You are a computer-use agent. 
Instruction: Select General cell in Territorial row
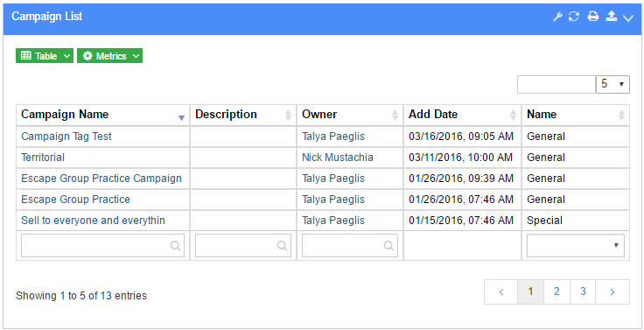pyautogui.click(x=576, y=158)
